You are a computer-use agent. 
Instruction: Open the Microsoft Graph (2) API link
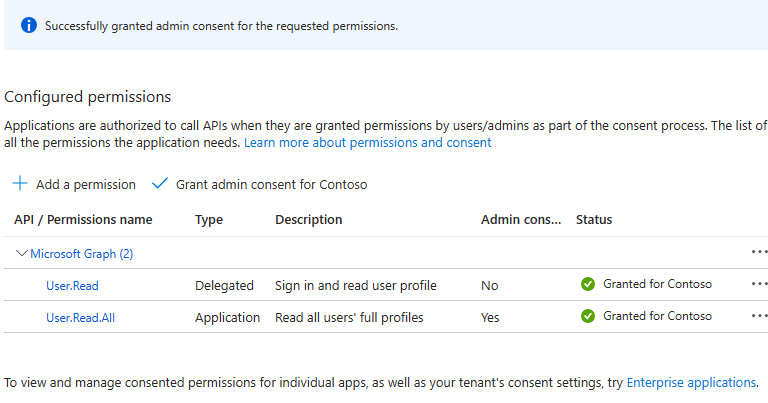pyautogui.click(x=82, y=254)
